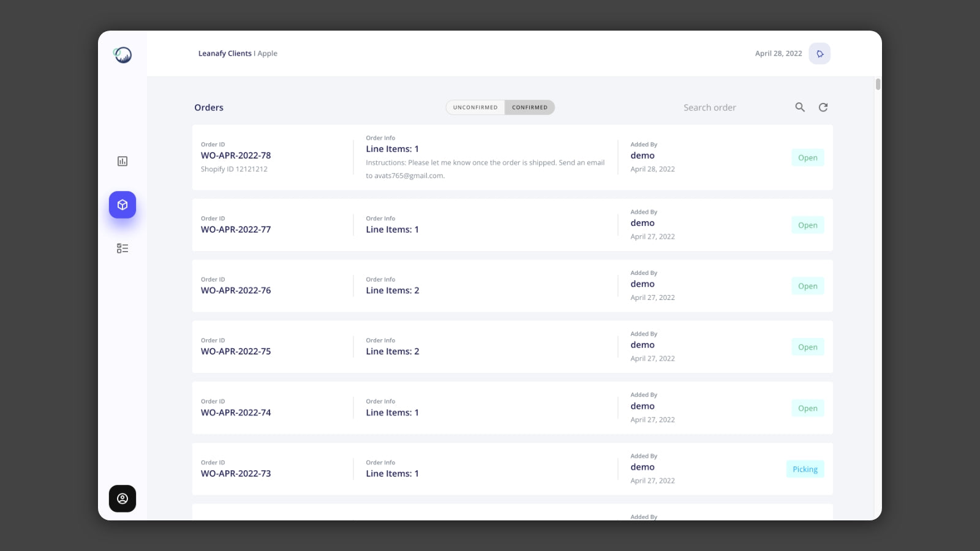Image resolution: width=980 pixels, height=551 pixels.
Task: Open order WO-APR-2022-78
Action: click(x=236, y=156)
